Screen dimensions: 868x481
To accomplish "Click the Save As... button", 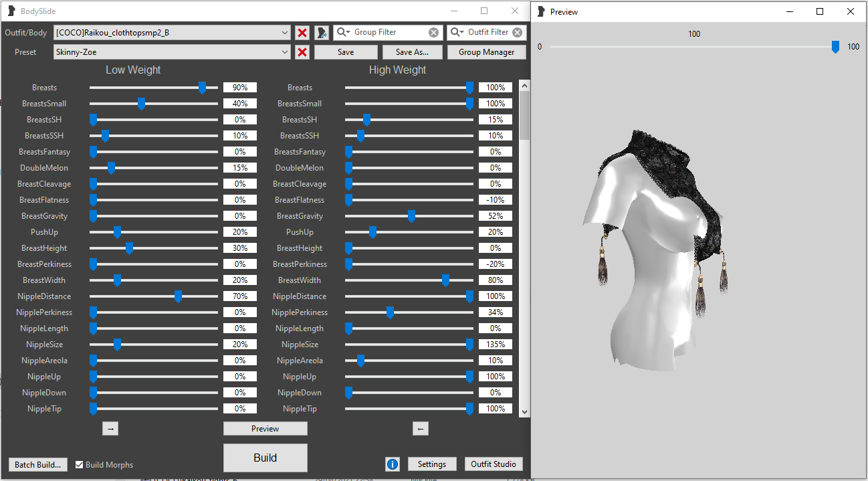I will tap(412, 52).
